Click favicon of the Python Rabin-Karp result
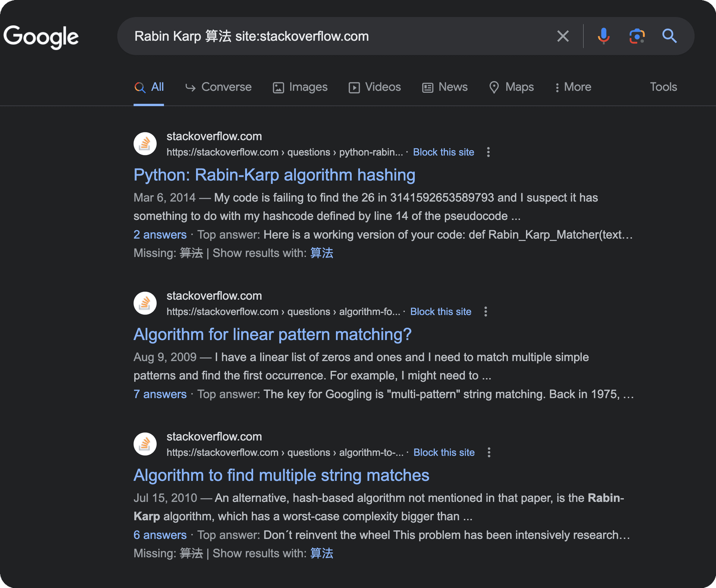Screen dimensions: 716x588 click(x=145, y=143)
